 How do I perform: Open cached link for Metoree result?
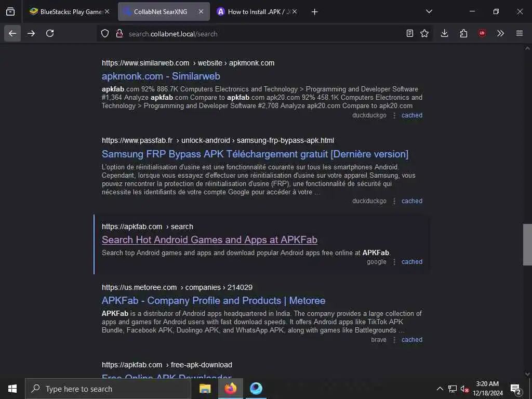click(412, 340)
